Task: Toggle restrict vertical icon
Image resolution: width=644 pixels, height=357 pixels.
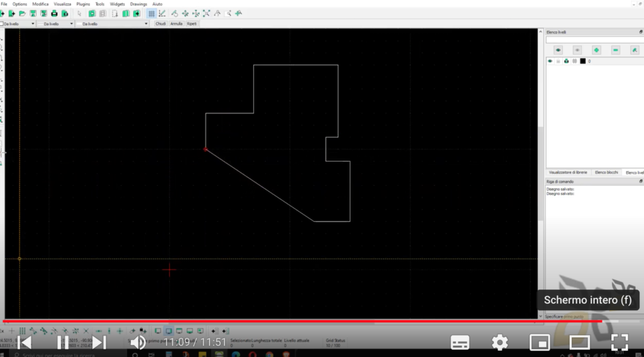Action: pyautogui.click(x=109, y=331)
